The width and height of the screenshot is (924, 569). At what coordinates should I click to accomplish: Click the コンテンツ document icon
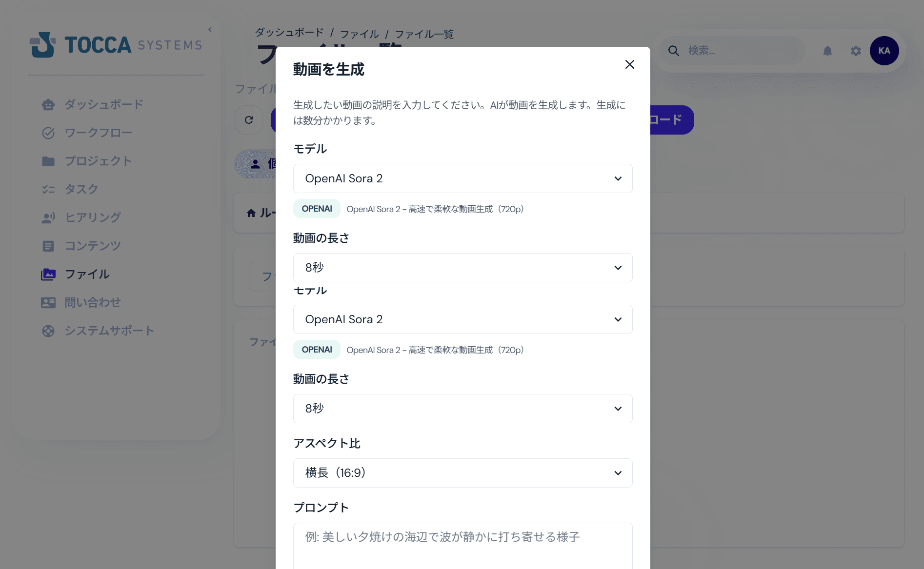point(48,246)
